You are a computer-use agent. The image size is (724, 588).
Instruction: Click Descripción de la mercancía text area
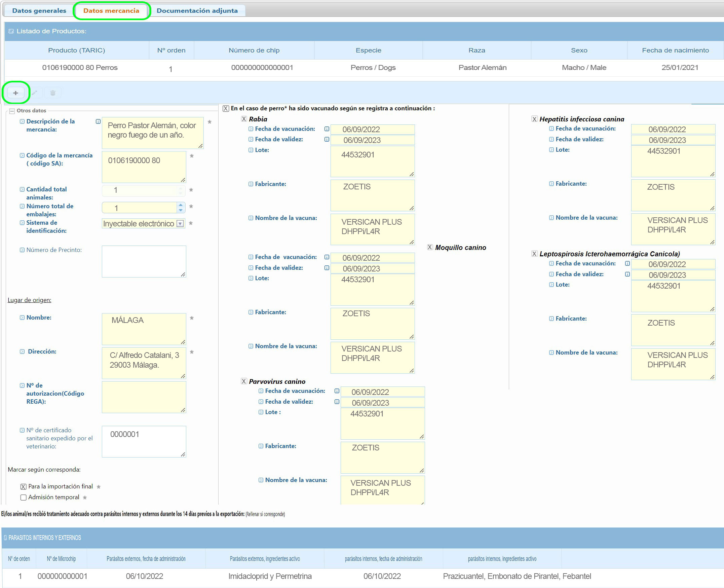pos(153,133)
